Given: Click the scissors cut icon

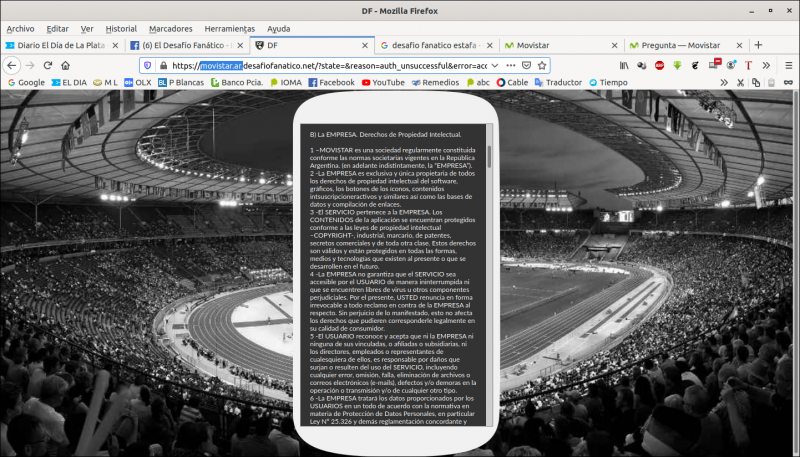Looking at the screenshot, I should pyautogui.click(x=740, y=82).
